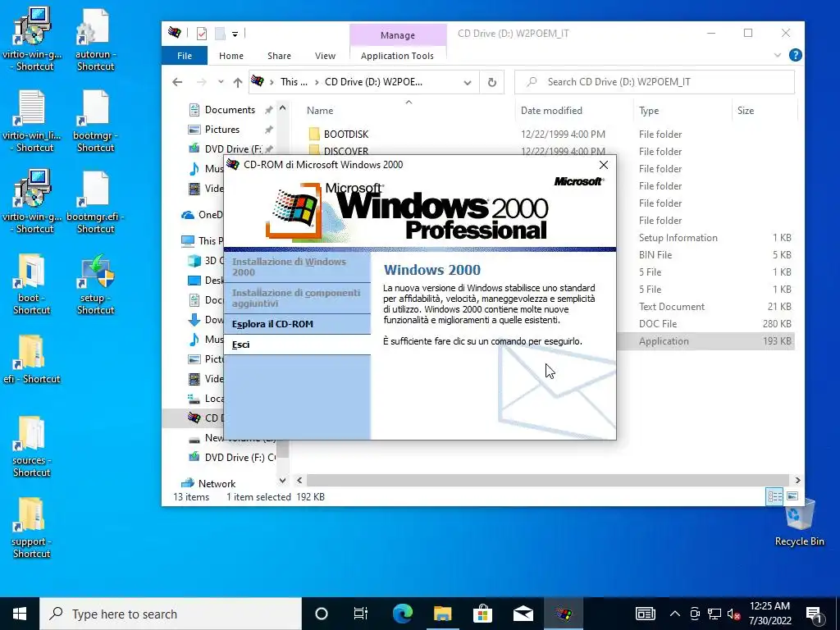The height and width of the screenshot is (630, 840).
Task: Refresh the CD Drive folder view
Action: [492, 82]
